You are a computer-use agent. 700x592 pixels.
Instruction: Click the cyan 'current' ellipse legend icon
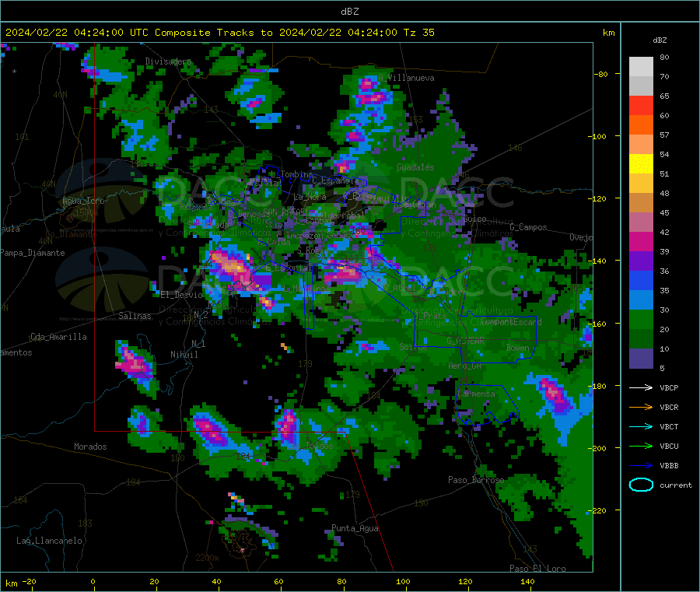point(641,485)
